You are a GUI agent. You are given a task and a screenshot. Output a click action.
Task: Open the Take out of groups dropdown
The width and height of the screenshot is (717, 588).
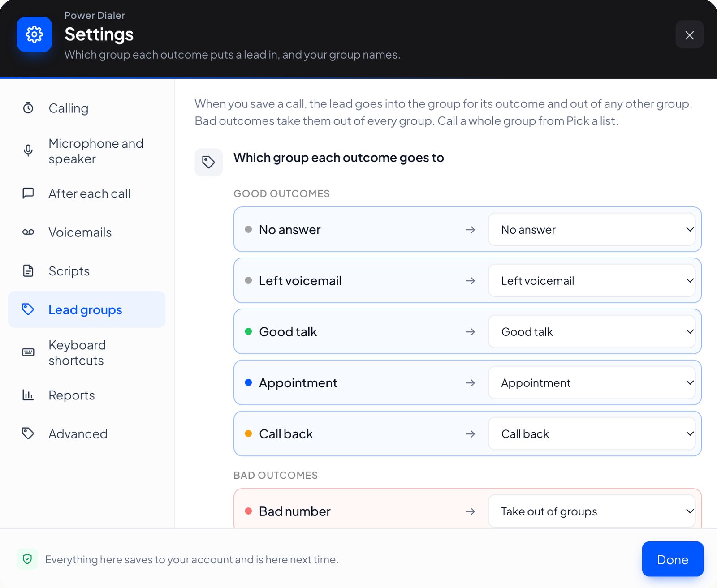(592, 511)
